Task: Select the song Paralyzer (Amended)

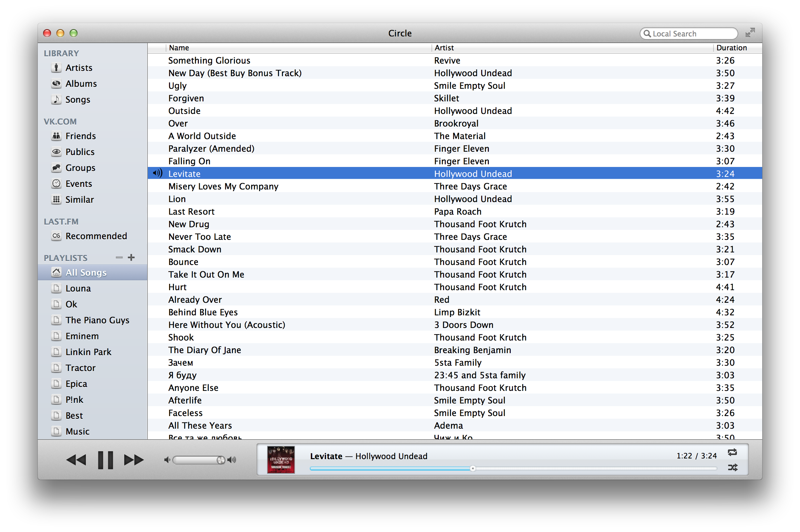Action: click(455, 149)
